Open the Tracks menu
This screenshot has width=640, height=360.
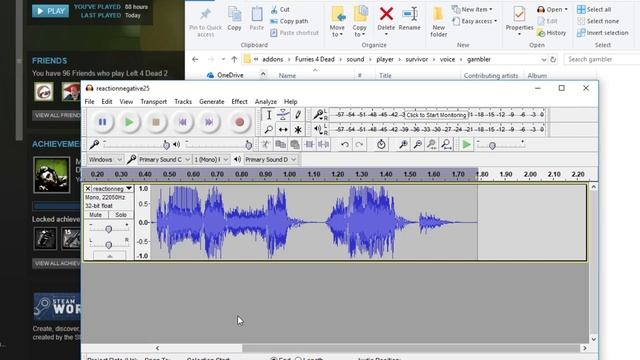click(x=183, y=102)
